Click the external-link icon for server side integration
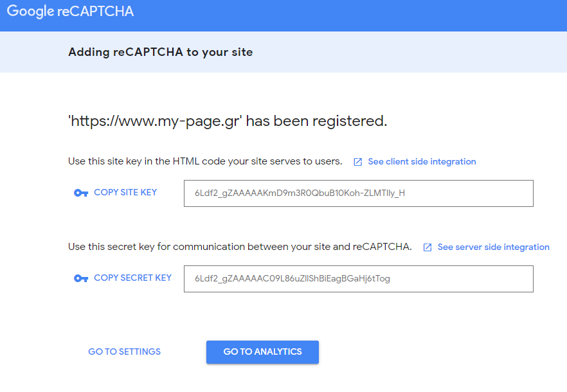 (428, 247)
